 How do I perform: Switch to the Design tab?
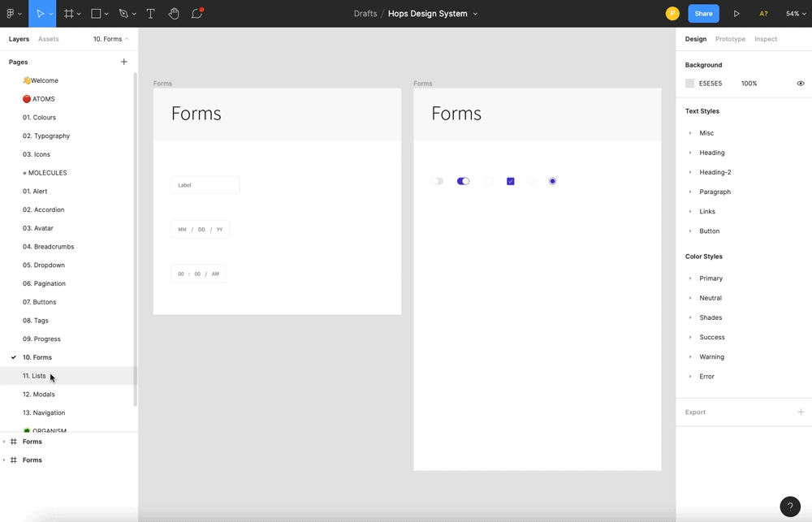[696, 39]
